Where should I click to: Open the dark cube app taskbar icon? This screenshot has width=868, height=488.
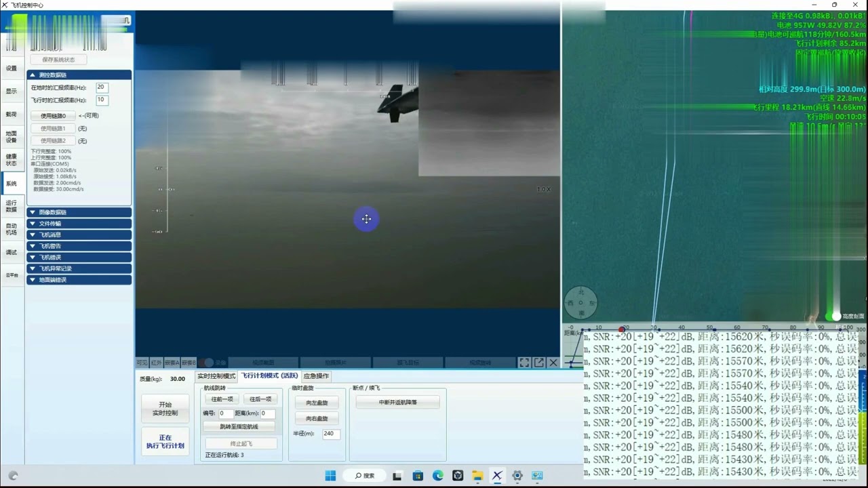click(458, 476)
